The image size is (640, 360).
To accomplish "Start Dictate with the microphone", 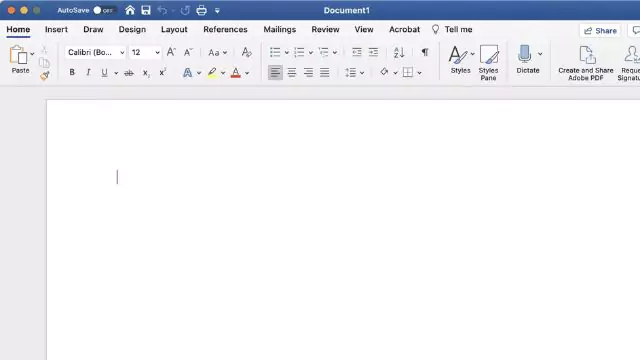I will [524, 60].
